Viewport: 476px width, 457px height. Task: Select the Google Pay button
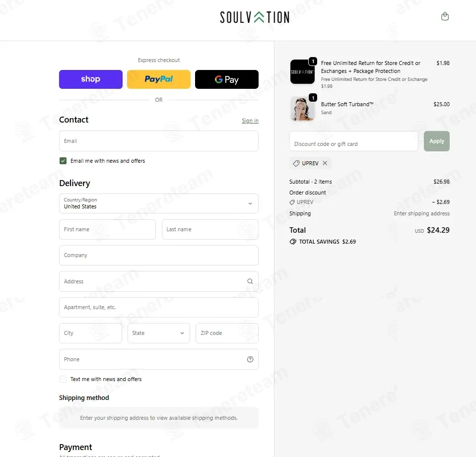[227, 79]
